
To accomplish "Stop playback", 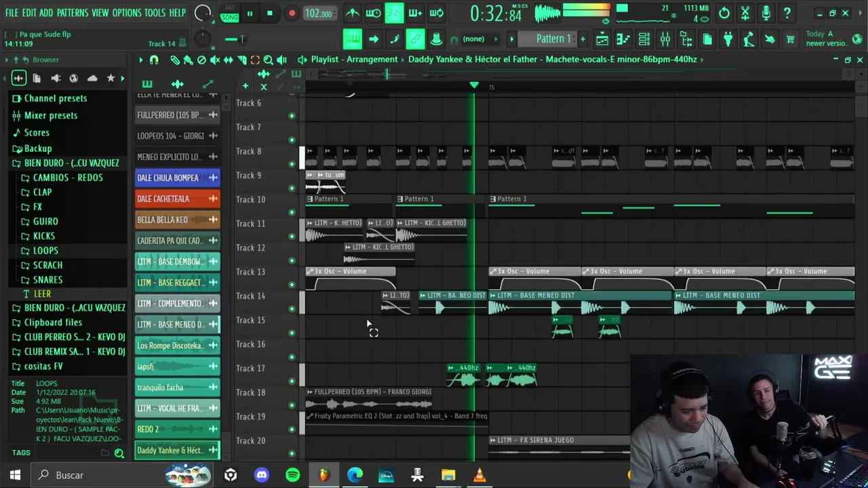I will click(x=269, y=13).
